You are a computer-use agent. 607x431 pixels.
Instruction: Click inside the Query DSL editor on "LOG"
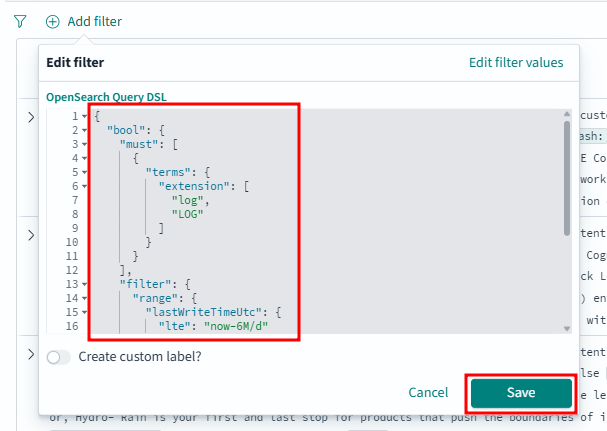[183, 214]
